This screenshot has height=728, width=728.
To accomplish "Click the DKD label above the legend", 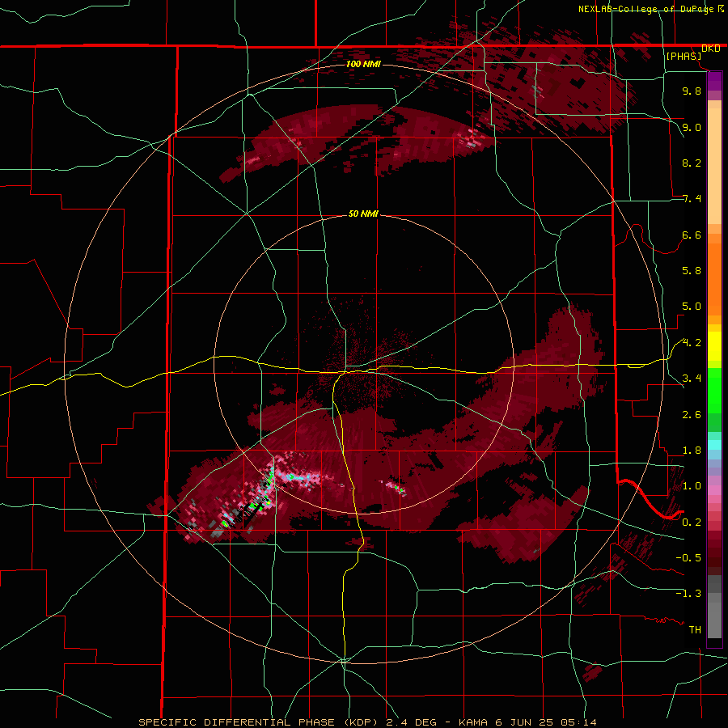I will (711, 49).
